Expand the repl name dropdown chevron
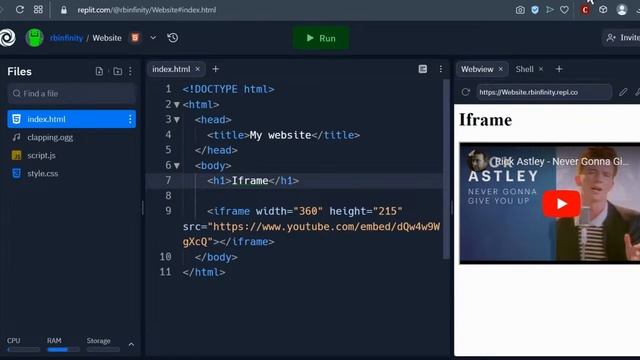This screenshot has width=640, height=360. [153, 38]
